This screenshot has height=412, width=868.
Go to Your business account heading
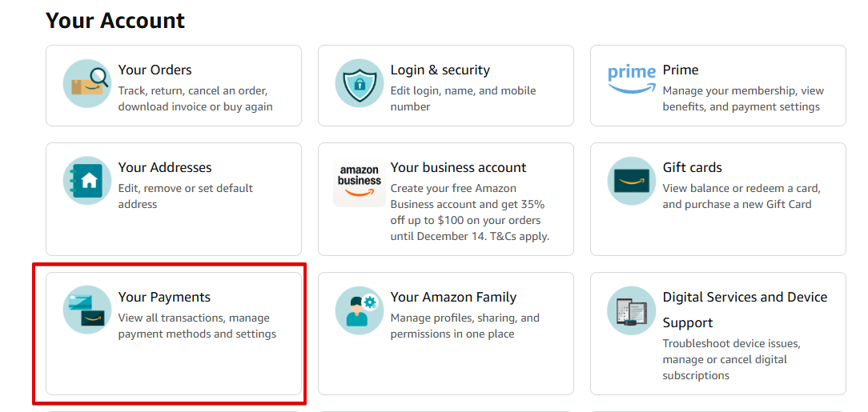(458, 167)
